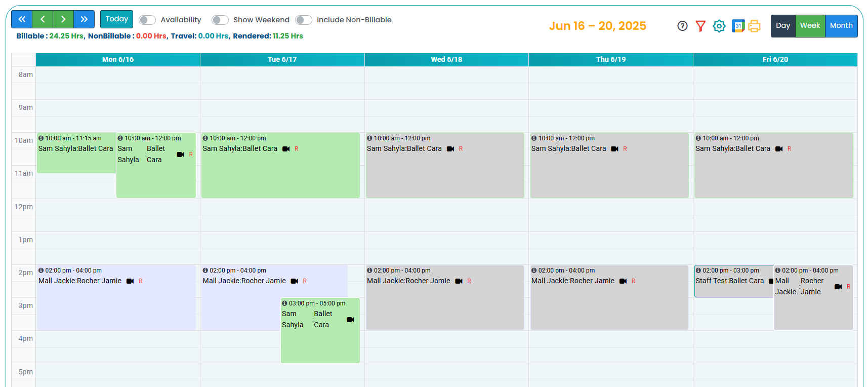Jump forward with double-right chevron button

pos(84,19)
